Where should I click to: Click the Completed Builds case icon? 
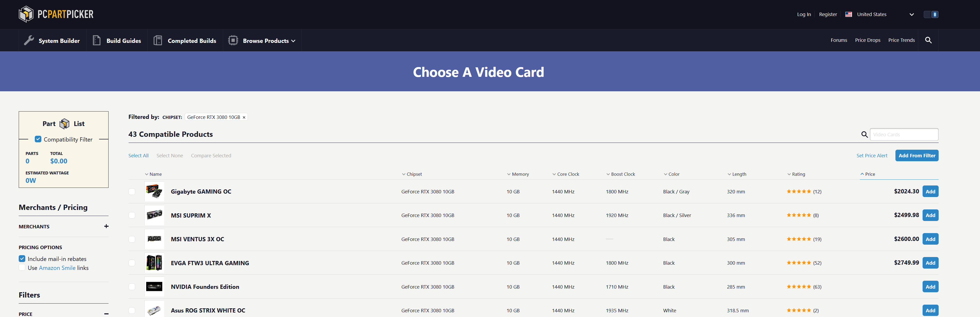[x=158, y=40]
